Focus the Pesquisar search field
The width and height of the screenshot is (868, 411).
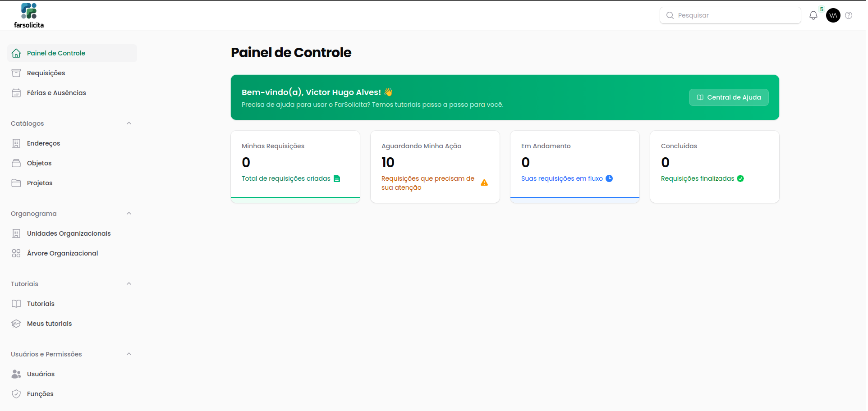730,15
